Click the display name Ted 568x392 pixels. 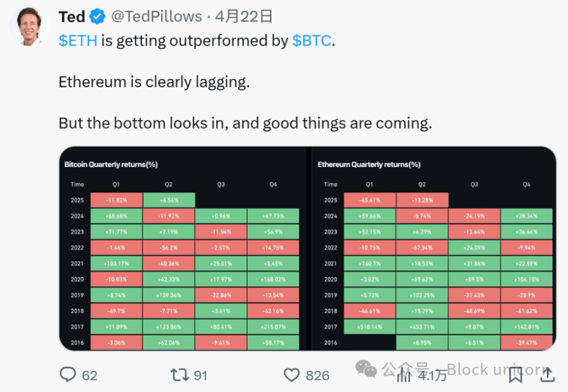click(72, 17)
